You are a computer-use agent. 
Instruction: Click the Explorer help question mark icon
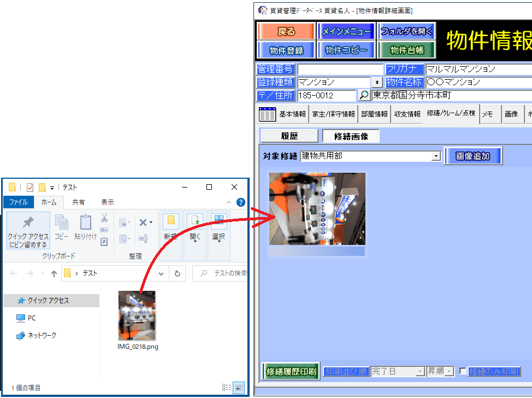(x=240, y=202)
